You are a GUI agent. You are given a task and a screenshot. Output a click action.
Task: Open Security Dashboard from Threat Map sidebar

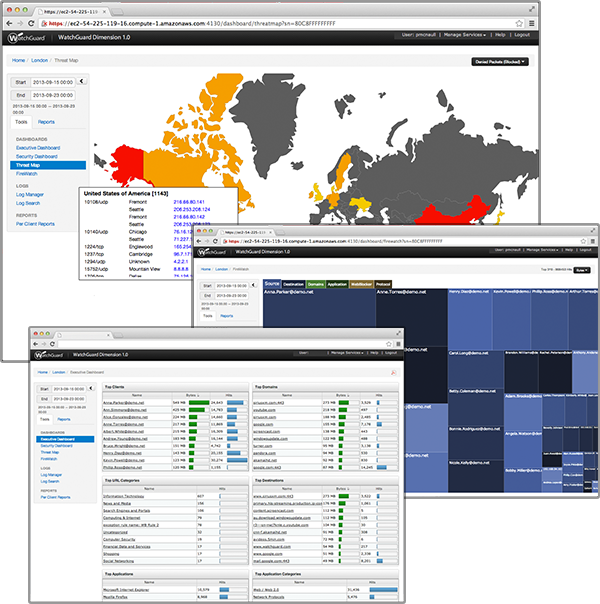coord(37,156)
